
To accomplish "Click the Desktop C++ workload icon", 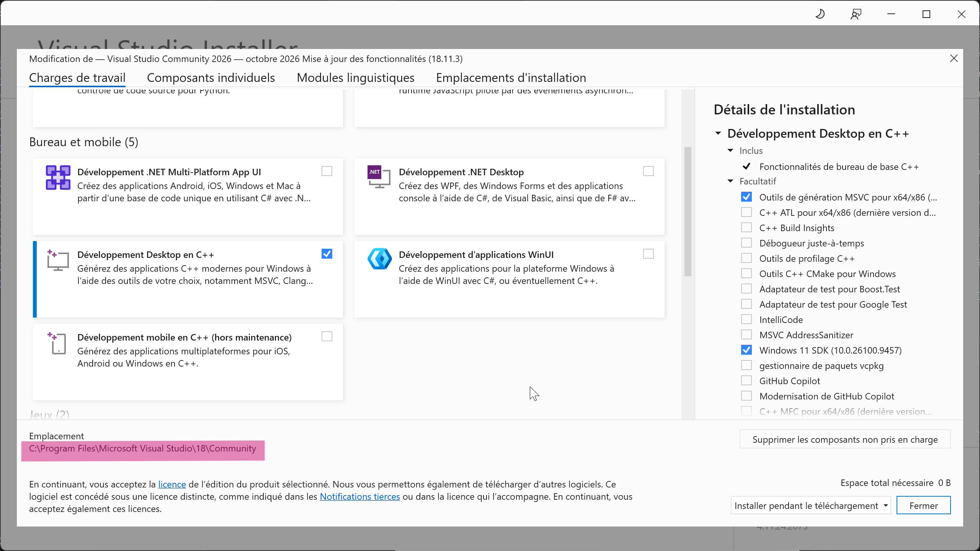I will [58, 260].
